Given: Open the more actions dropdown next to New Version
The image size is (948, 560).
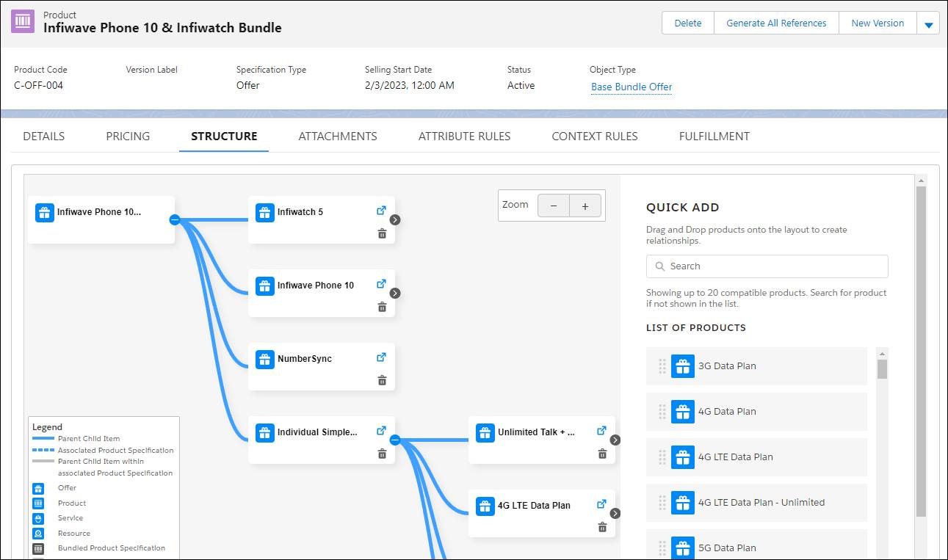Looking at the screenshot, I should (x=928, y=23).
